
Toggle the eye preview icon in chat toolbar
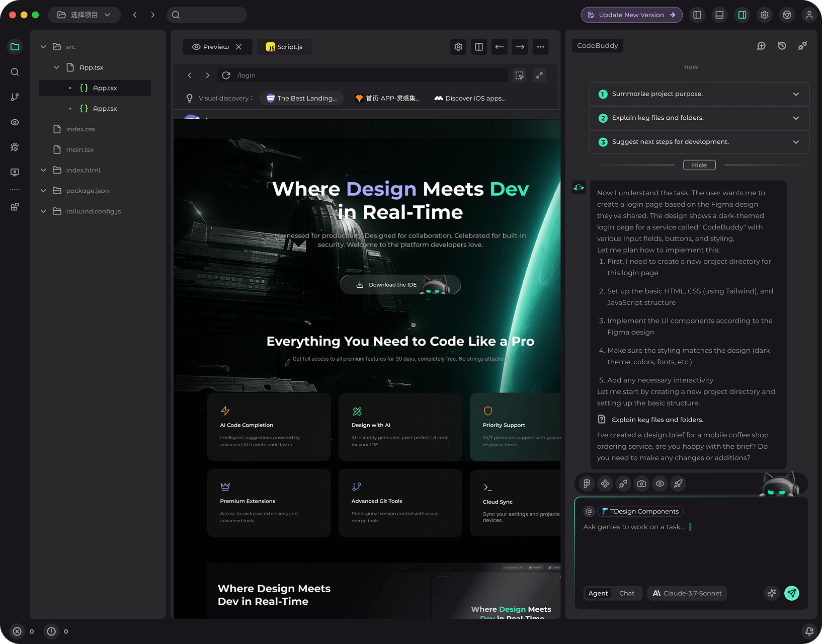[660, 484]
